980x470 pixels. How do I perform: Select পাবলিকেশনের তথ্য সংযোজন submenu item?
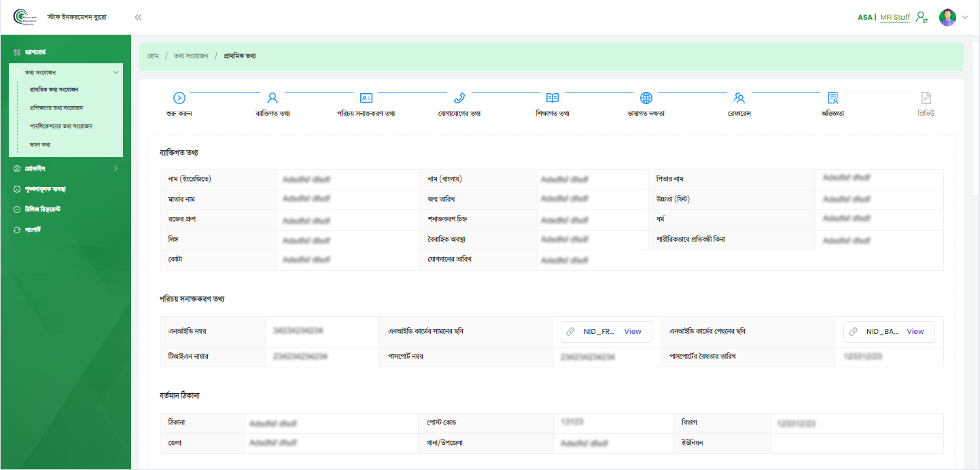(x=61, y=126)
